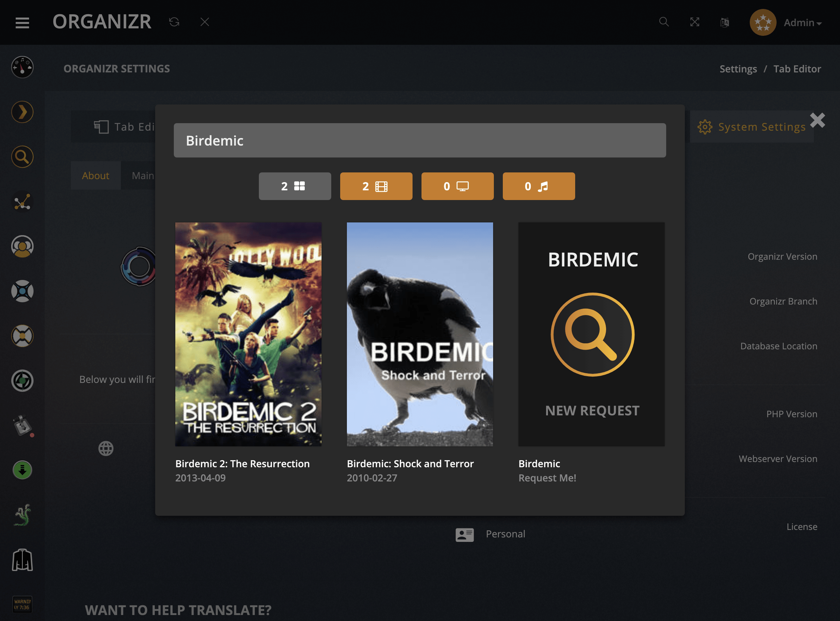Open the Plex chevron sidebar tab
840x621 pixels.
[x=22, y=112]
